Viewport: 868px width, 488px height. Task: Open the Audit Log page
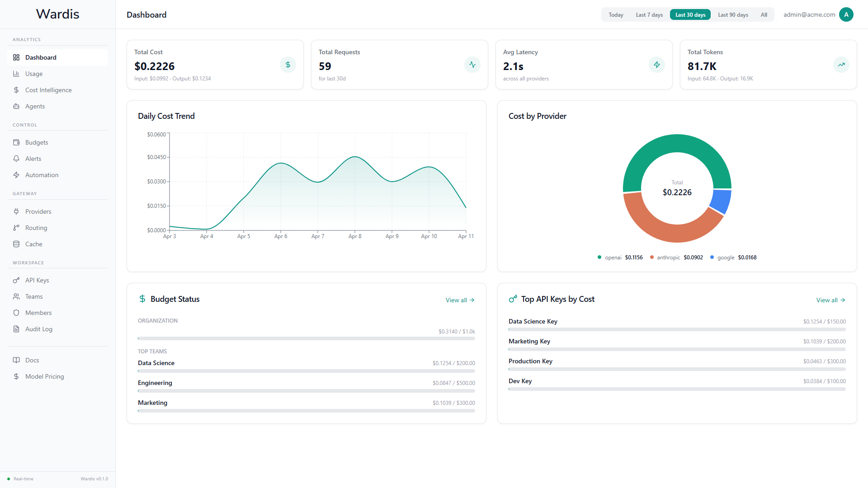coord(57,329)
